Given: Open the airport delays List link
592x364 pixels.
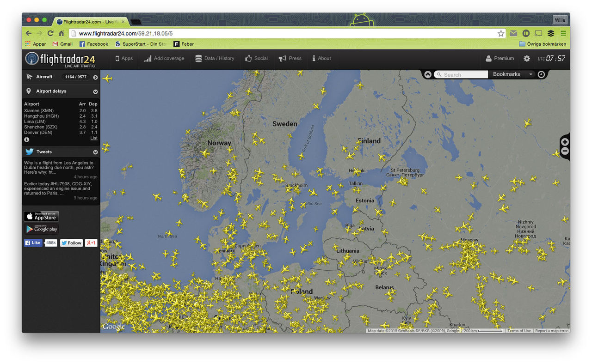Looking at the screenshot, I should click(x=94, y=138).
